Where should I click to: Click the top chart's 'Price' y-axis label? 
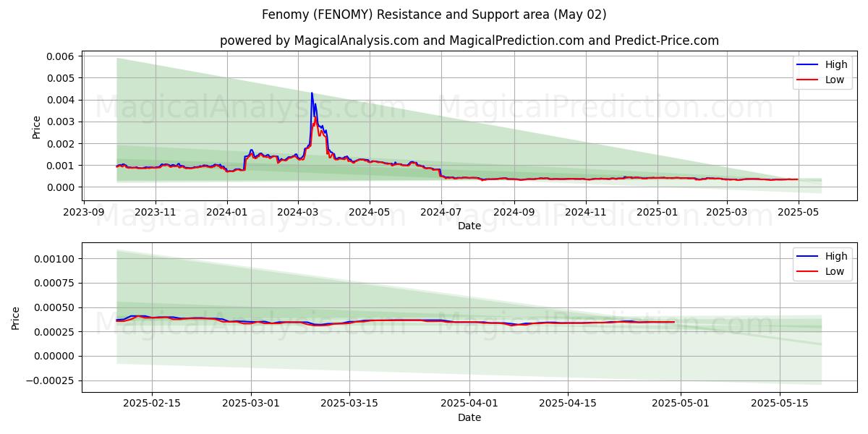(36, 127)
